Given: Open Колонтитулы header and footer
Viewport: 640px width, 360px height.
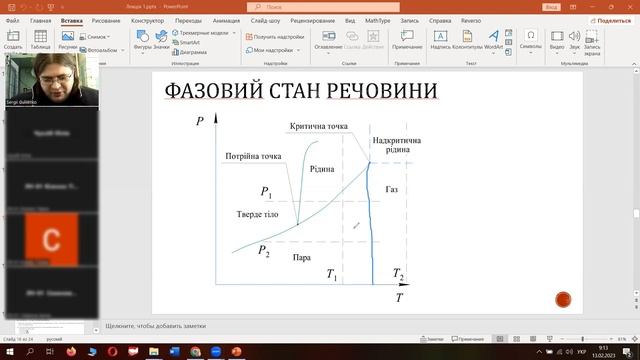Looking at the screenshot, I should pyautogui.click(x=467, y=40).
